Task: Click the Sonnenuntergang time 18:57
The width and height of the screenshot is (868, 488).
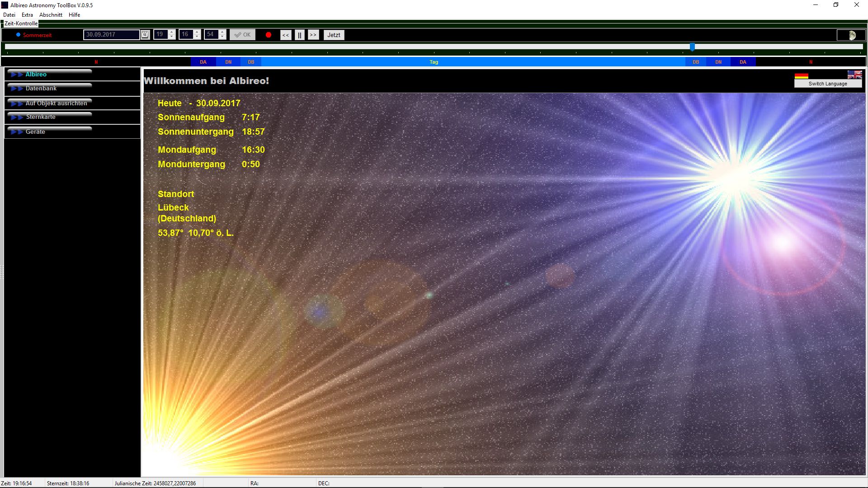Action: (x=253, y=132)
